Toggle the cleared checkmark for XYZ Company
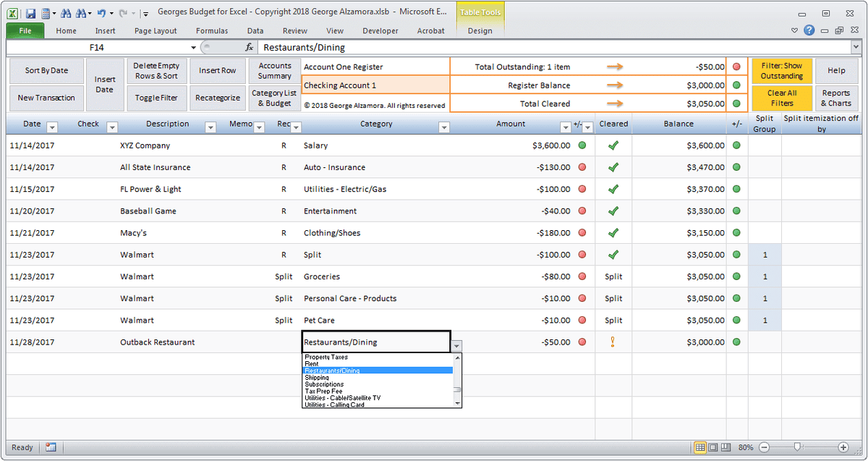868x461 pixels. [x=613, y=145]
